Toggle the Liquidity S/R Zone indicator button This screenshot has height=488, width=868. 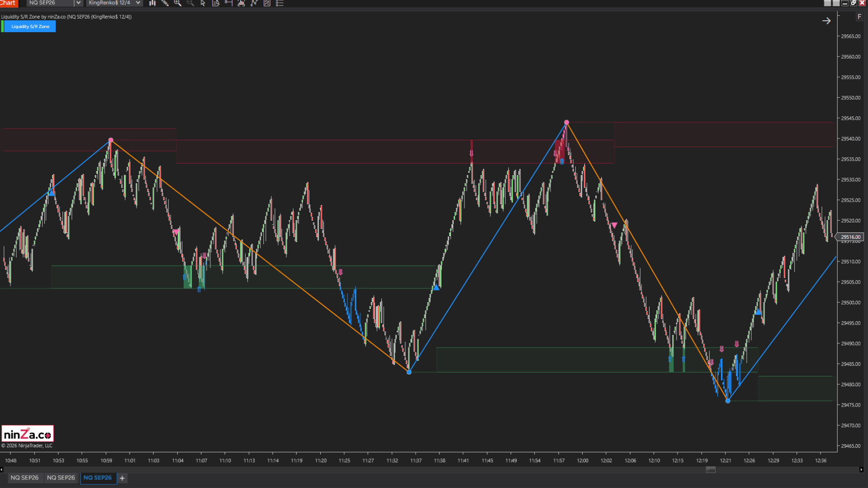(30, 27)
